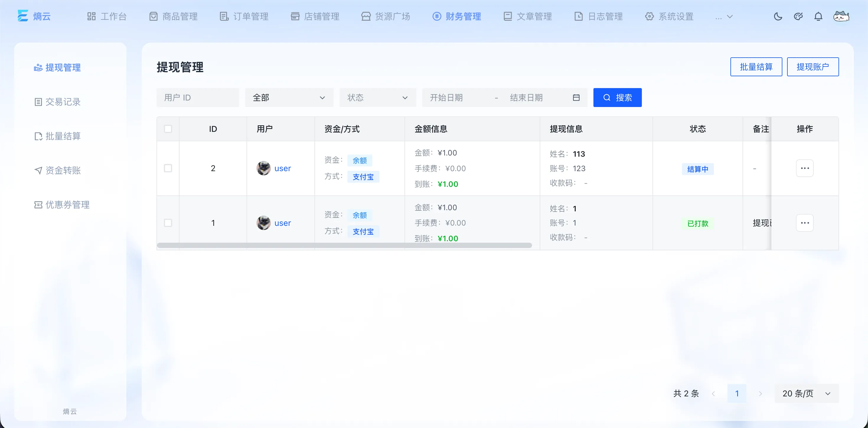Open actions menu for row ID 1
Image resolution: width=868 pixels, height=428 pixels.
point(805,223)
